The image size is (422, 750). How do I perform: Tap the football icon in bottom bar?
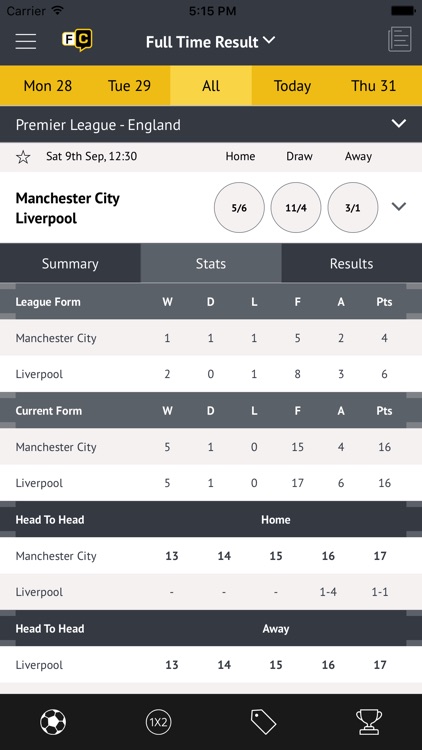(53, 721)
